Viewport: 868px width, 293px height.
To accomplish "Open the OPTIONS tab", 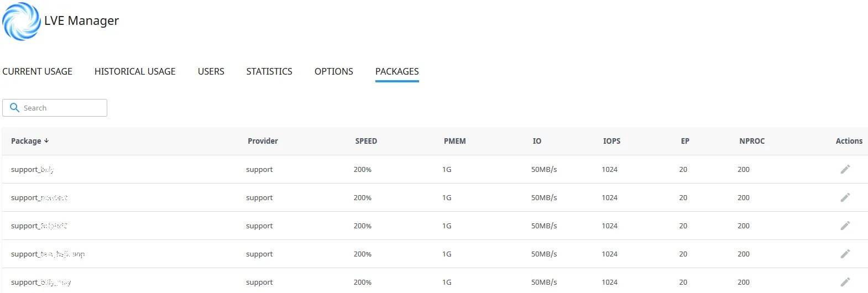I will [333, 71].
